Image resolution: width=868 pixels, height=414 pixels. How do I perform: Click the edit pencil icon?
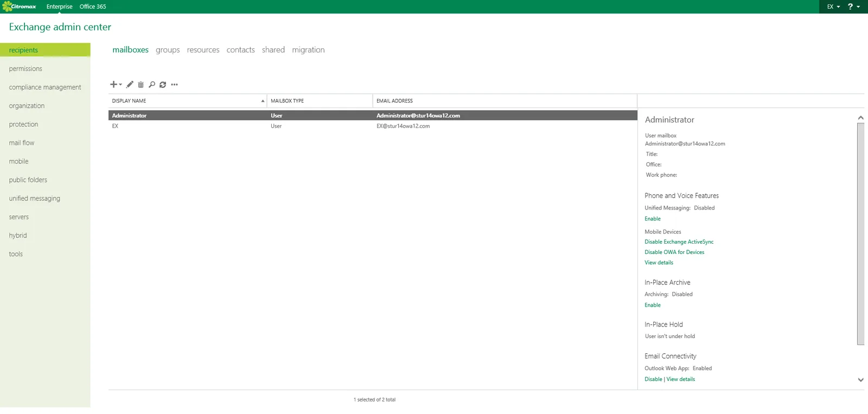130,85
